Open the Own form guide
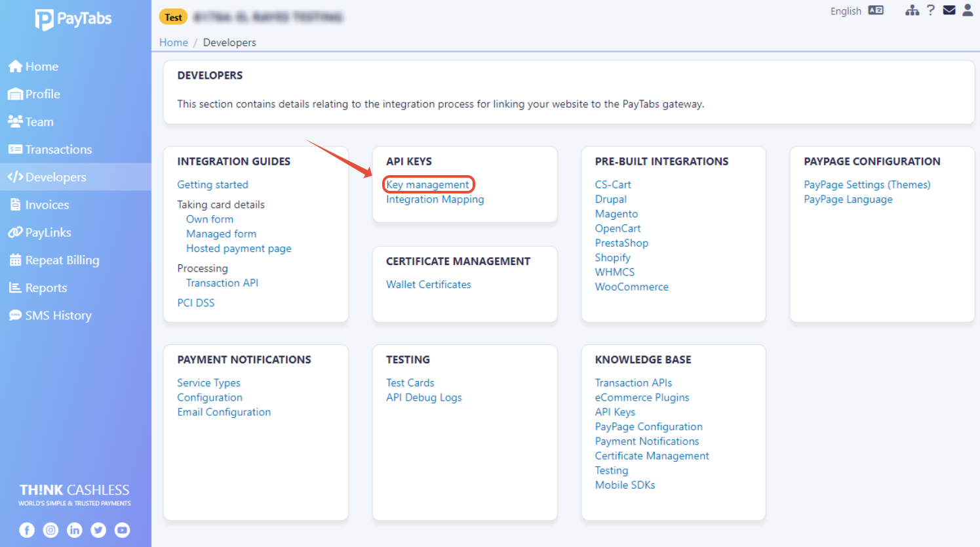Screen dimensions: 980x547 pyautogui.click(x=210, y=219)
